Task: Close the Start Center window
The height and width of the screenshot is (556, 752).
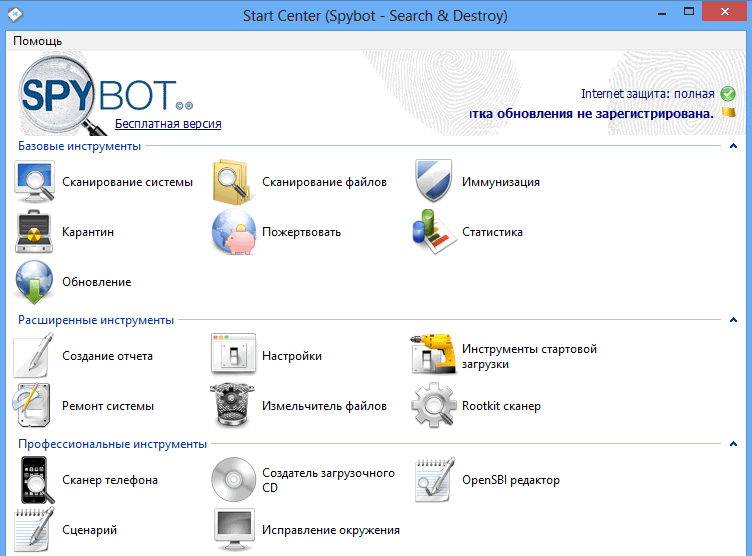Action: click(x=725, y=11)
